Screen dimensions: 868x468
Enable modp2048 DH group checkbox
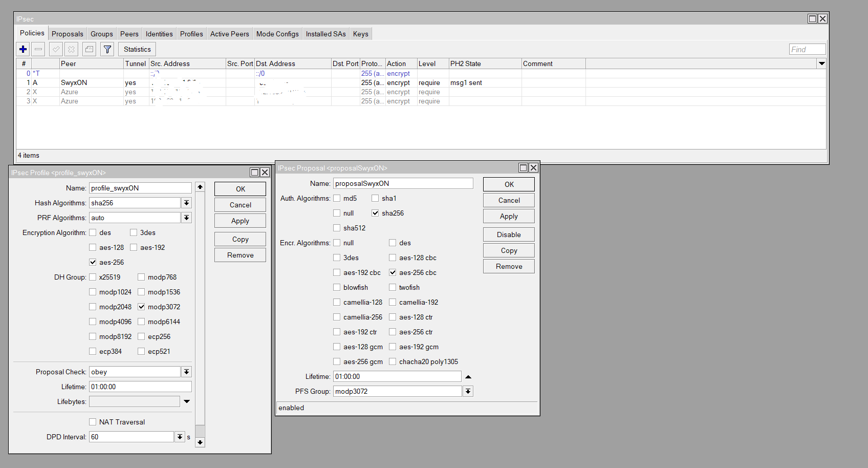tap(93, 307)
